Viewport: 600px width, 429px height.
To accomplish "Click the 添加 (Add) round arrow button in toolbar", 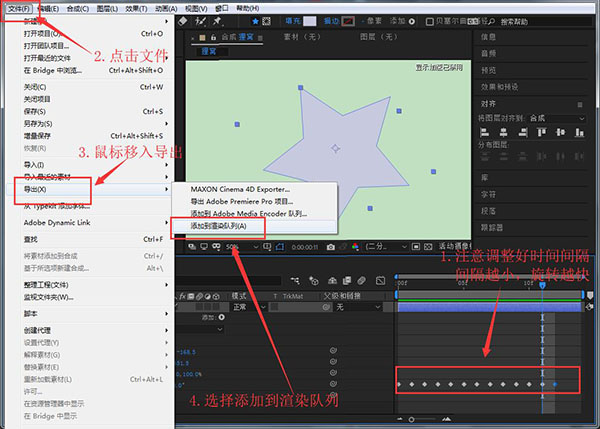I will (412, 21).
